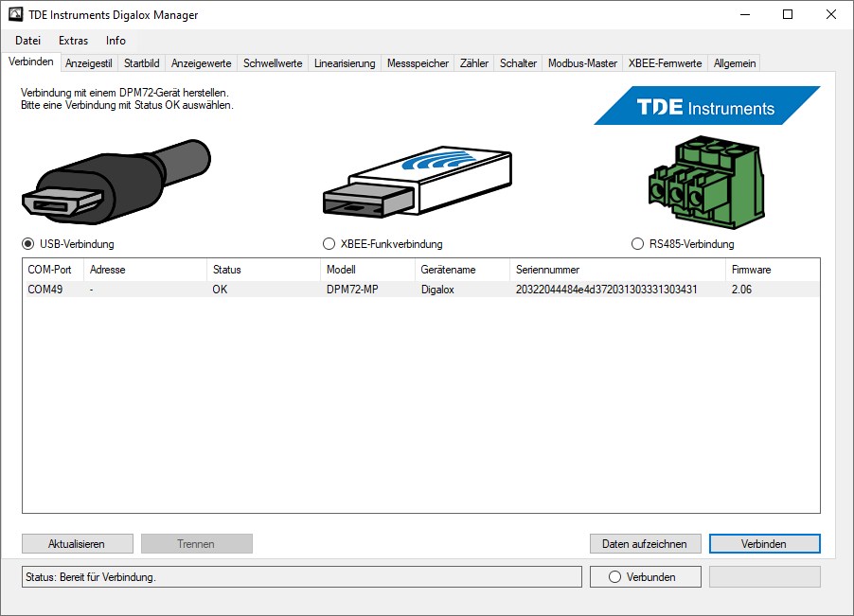The width and height of the screenshot is (854, 616).
Task: Click the TDE Instruments logo
Action: click(707, 106)
